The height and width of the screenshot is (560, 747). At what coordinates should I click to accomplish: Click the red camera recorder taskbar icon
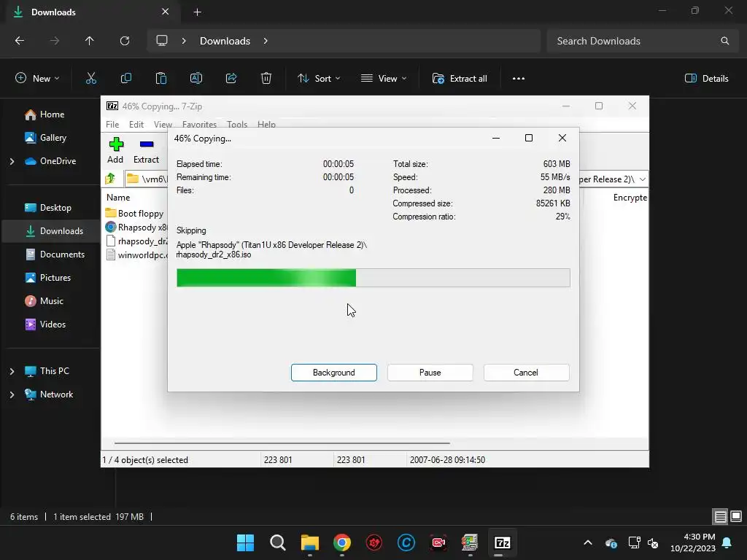[x=438, y=542]
